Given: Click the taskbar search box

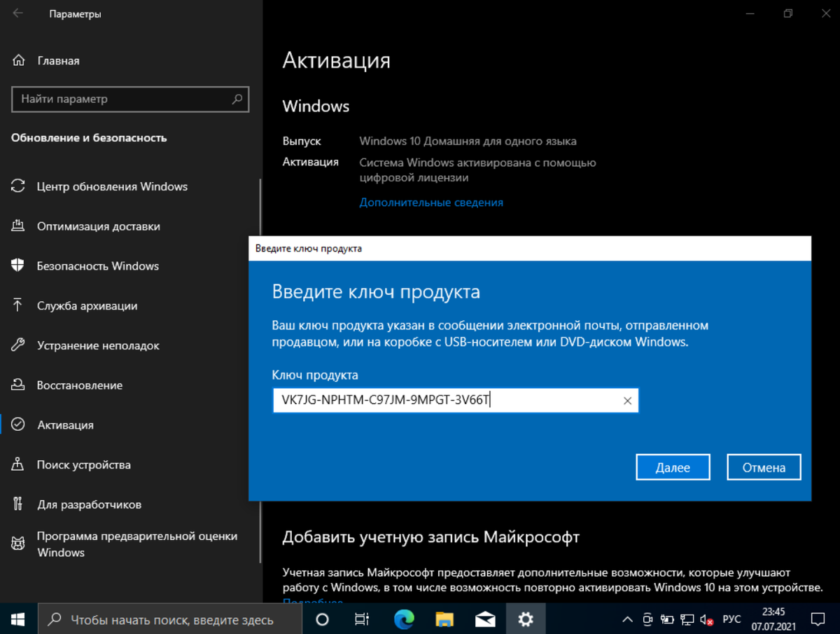Looking at the screenshot, I should pyautogui.click(x=169, y=619).
